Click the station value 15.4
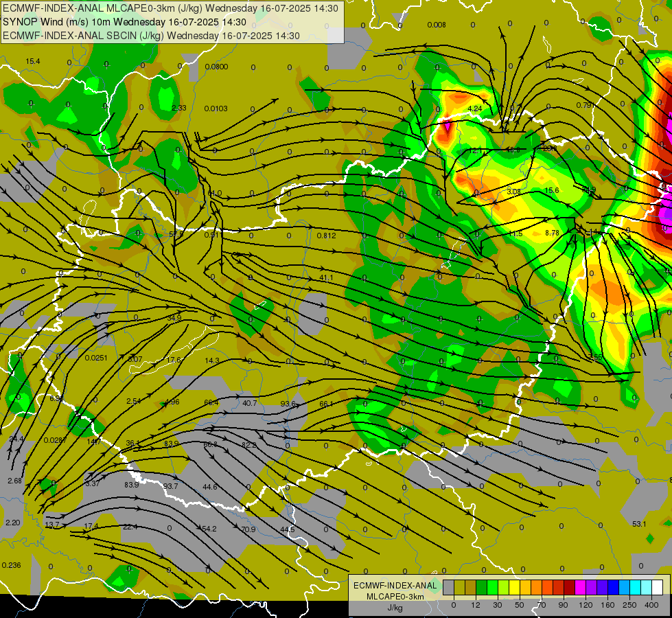This screenshot has height=618, width=672. [x=32, y=61]
